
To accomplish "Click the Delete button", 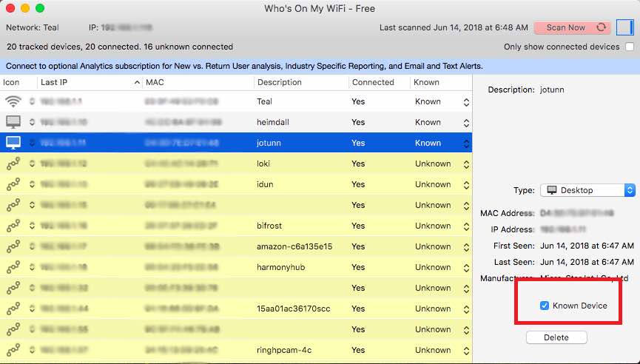I will point(556,337).
